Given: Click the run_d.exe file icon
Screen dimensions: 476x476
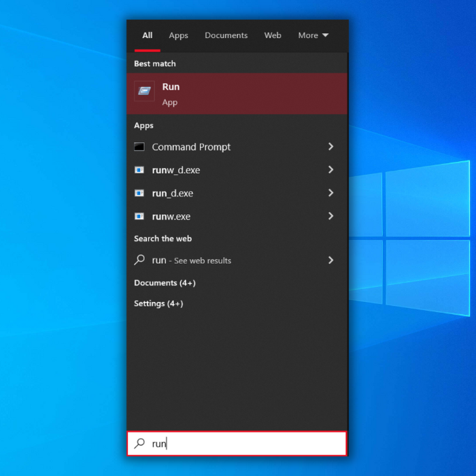Looking at the screenshot, I should (x=139, y=193).
